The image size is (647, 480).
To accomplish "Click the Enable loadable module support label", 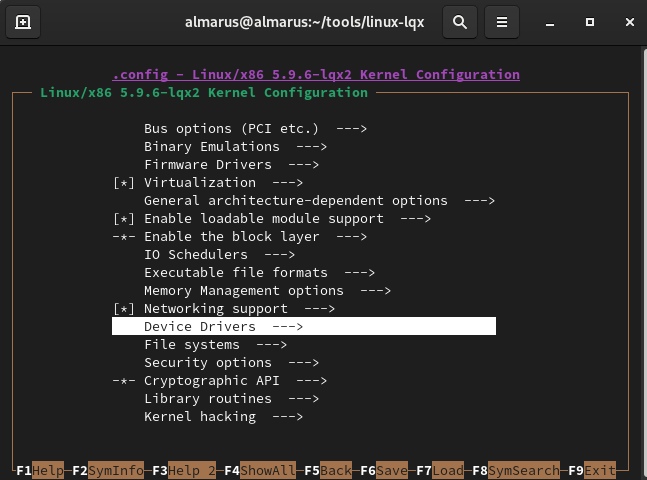I will click(x=264, y=219).
